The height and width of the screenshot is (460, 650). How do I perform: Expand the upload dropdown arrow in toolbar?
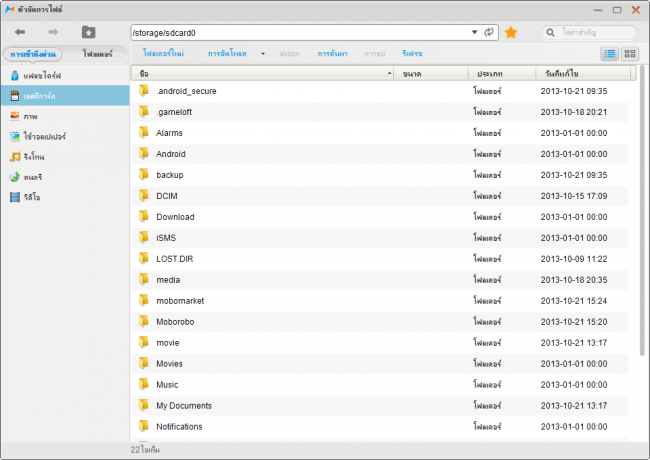[x=263, y=54]
